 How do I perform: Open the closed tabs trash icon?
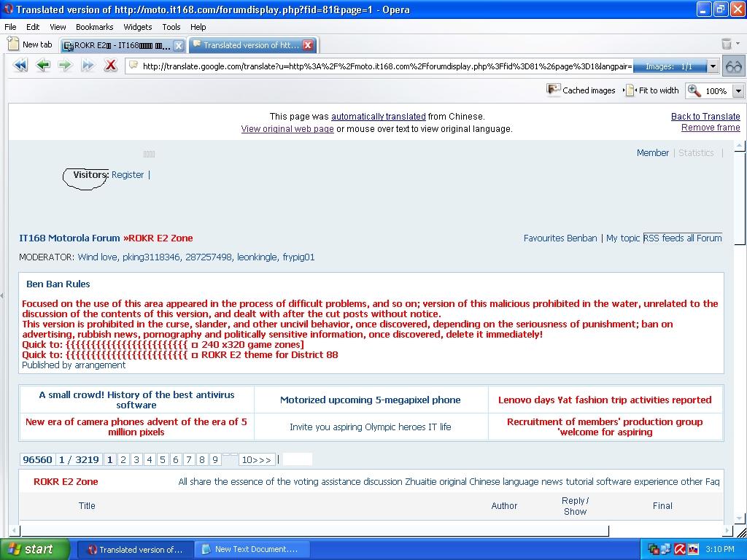click(x=727, y=44)
